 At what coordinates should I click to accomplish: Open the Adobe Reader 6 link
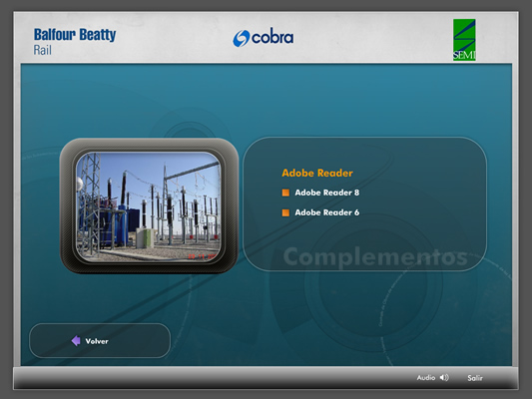(326, 212)
